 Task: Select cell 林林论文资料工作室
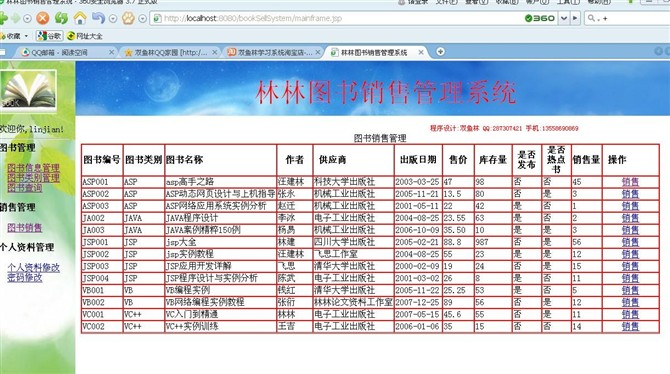coord(353,302)
